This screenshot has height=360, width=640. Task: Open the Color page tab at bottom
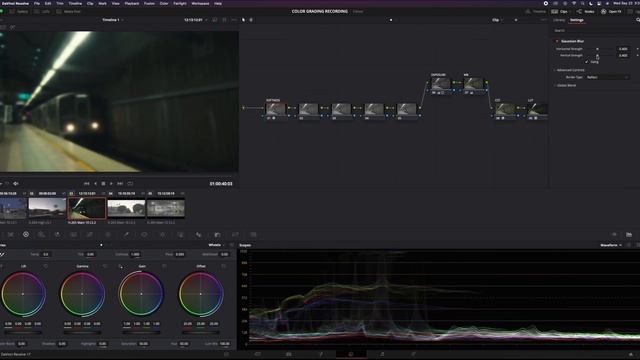click(x=351, y=354)
